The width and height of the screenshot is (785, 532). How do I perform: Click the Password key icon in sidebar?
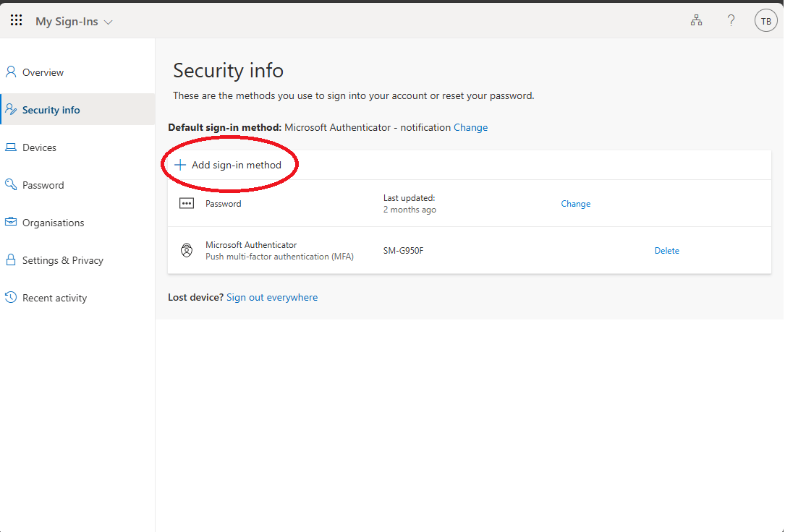(11, 185)
